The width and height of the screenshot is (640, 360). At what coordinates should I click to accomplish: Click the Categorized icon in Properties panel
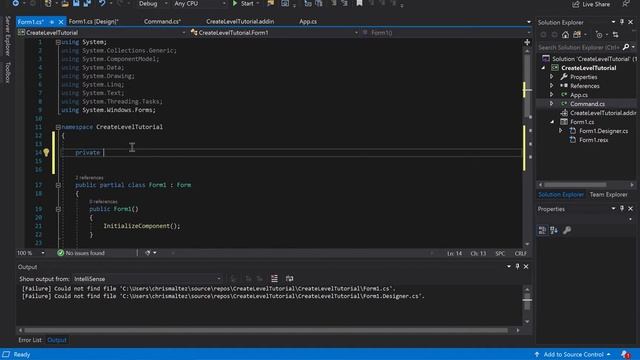[542, 231]
